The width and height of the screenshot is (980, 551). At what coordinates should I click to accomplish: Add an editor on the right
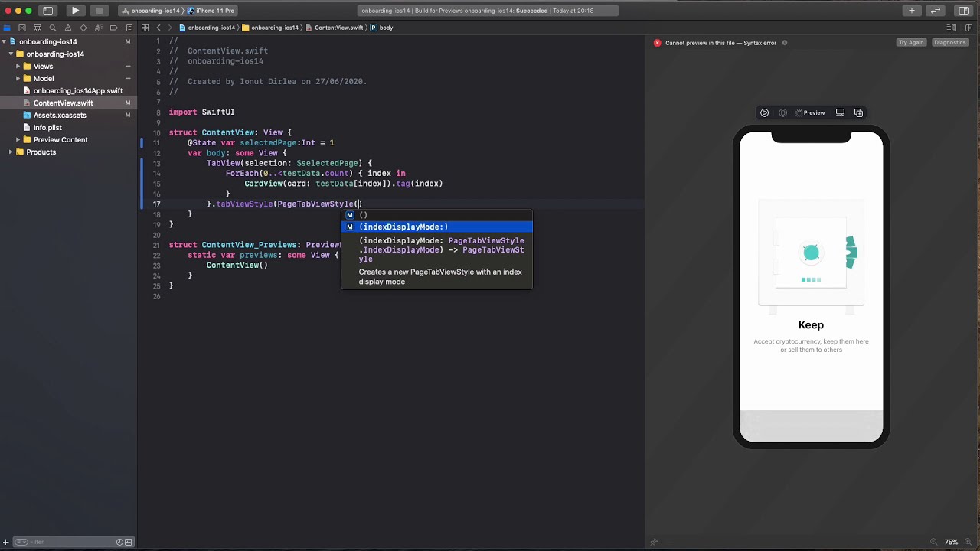click(x=967, y=28)
